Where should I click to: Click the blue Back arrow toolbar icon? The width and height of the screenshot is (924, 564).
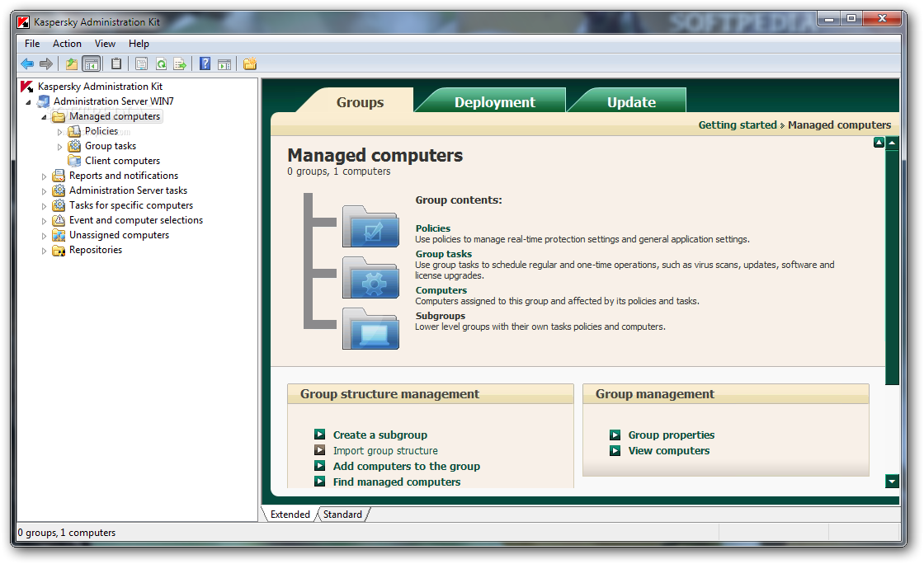(27, 63)
